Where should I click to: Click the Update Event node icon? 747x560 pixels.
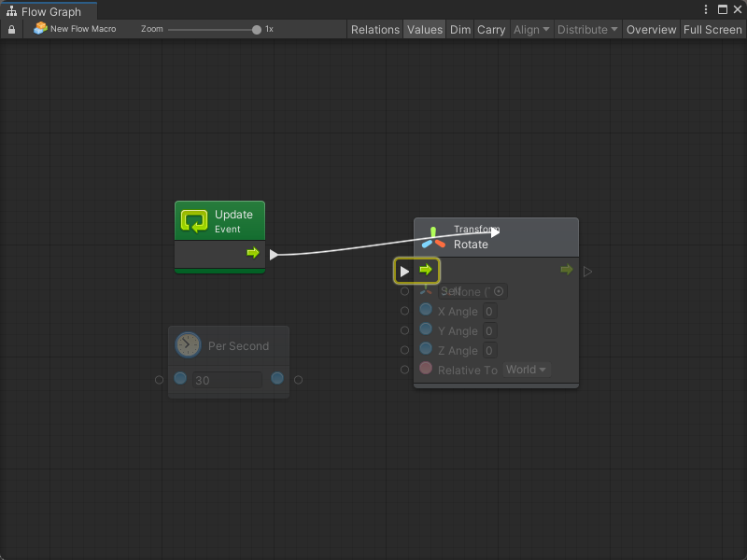[194, 221]
